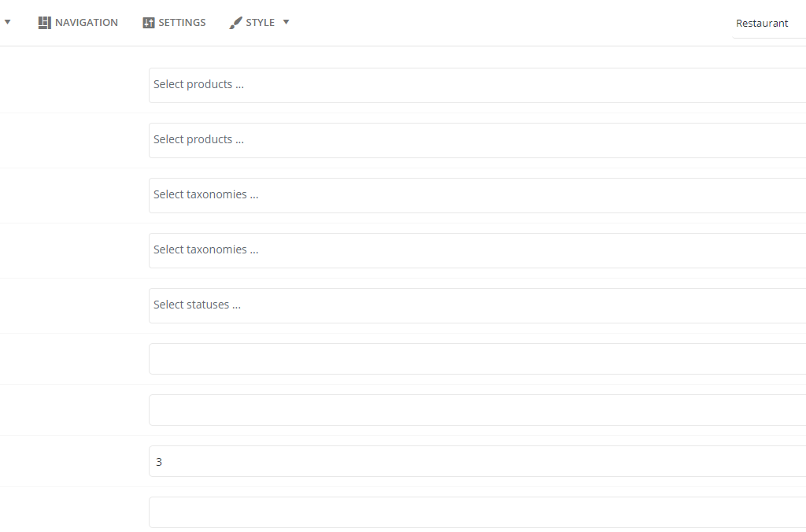Open the dropdown arrow left of Navigation
The width and height of the screenshot is (806, 532).
click(8, 22)
